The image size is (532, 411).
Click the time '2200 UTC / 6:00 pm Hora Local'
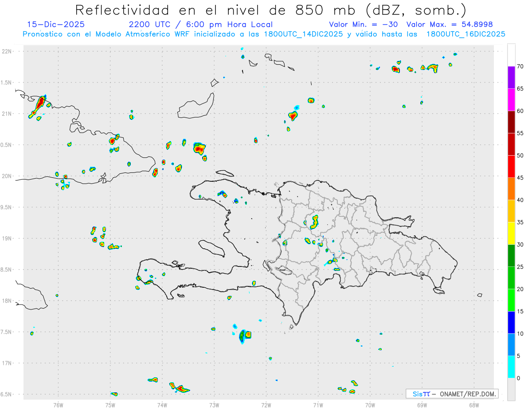pos(201,24)
